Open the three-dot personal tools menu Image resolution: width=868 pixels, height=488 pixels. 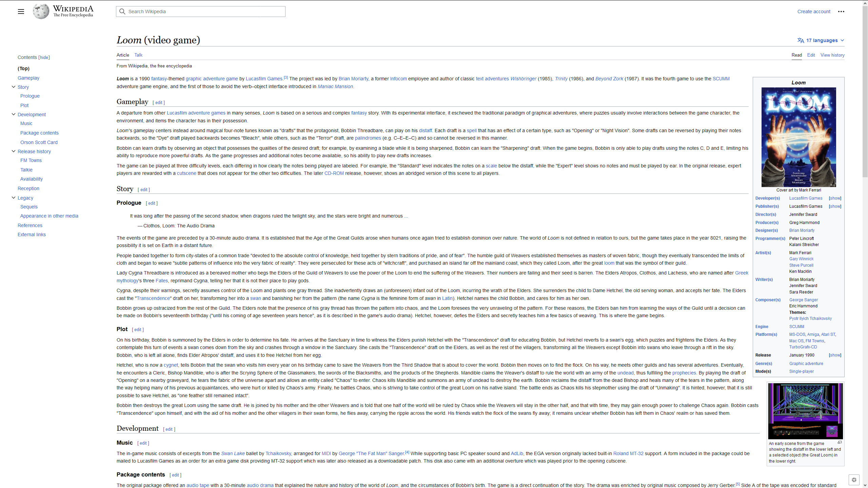pyautogui.click(x=841, y=12)
